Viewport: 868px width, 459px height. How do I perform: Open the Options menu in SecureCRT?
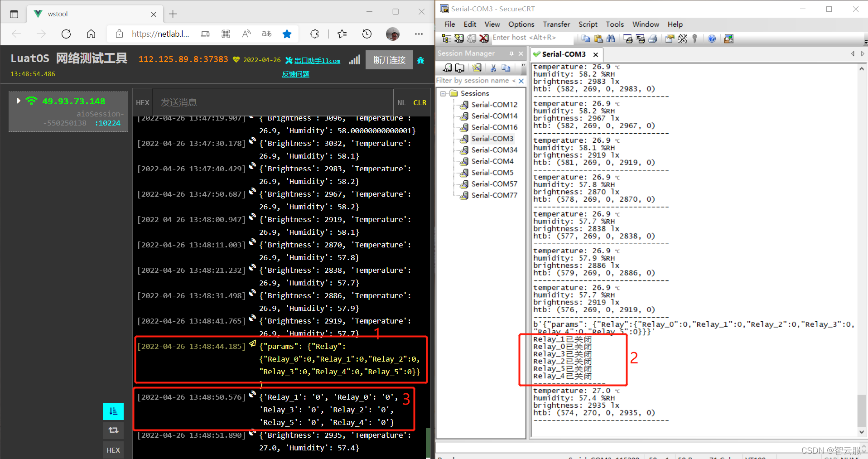click(521, 24)
